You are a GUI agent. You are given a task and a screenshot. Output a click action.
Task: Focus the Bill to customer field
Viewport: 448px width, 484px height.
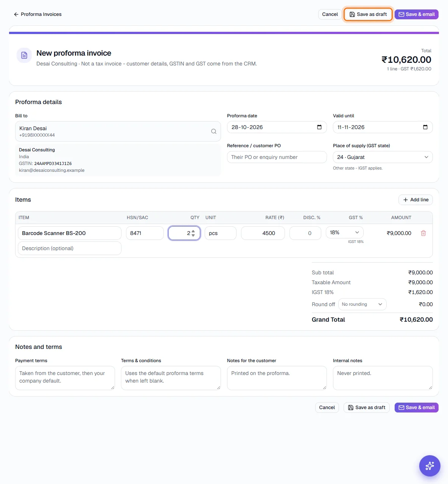[x=118, y=131]
